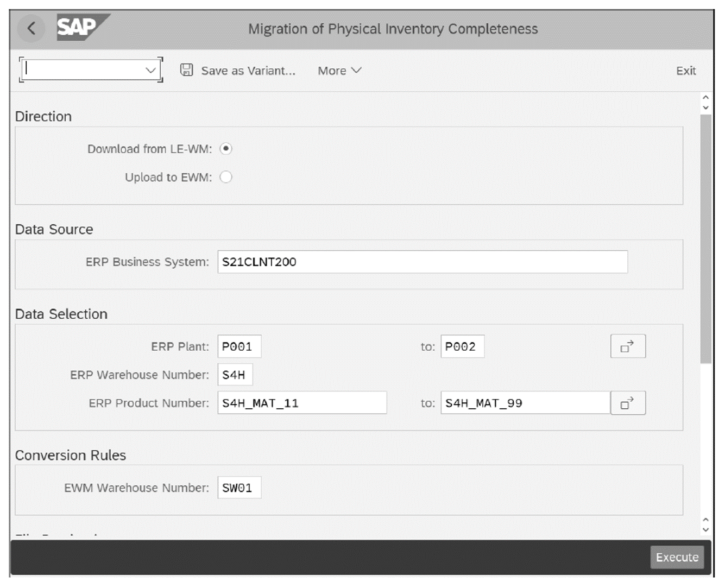
Task: Select the Upload to EWM radio button
Action: (226, 177)
